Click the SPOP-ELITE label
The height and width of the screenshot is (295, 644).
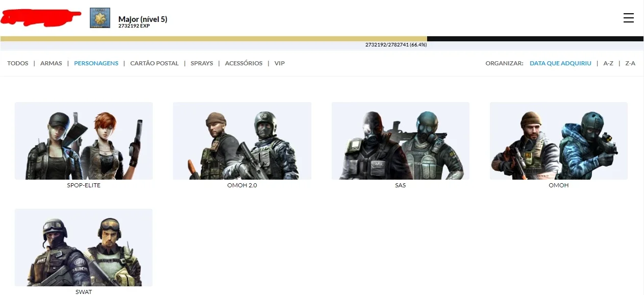coord(84,185)
